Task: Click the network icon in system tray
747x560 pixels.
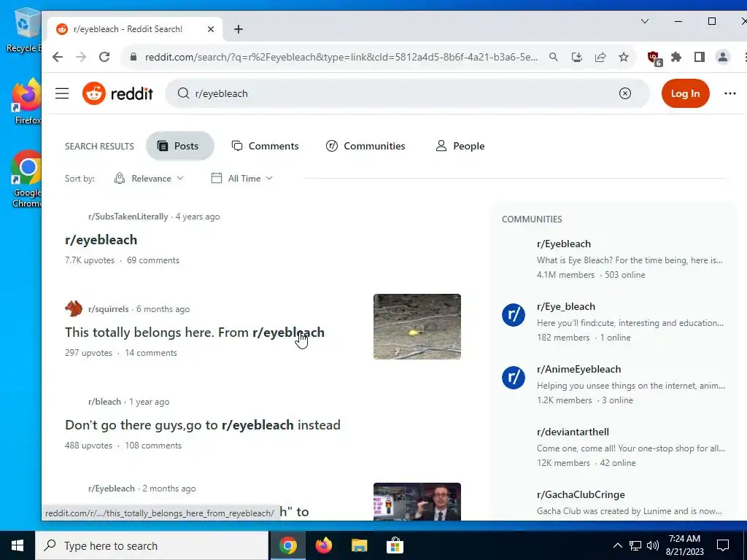Action: point(635,545)
